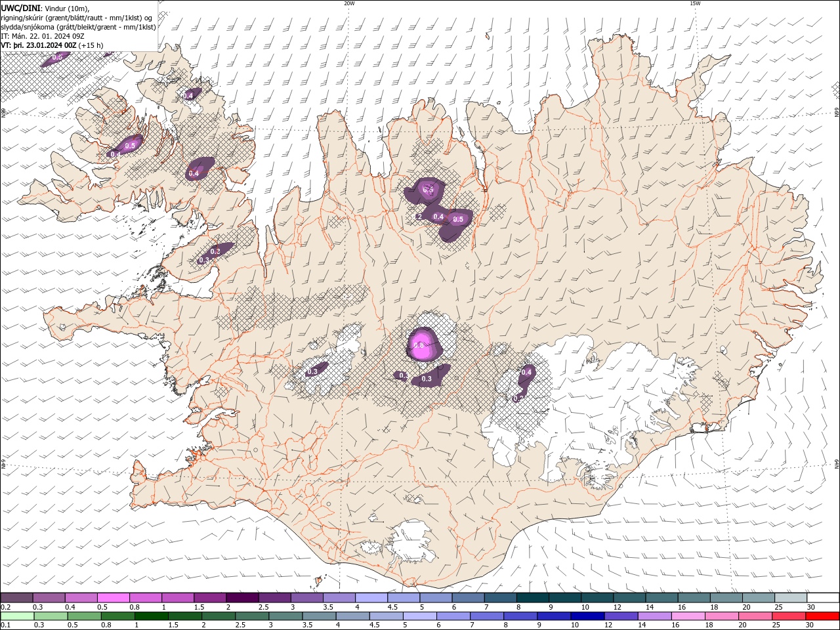Choose the violet 14 swatch in lower legend row
The image size is (840, 630).
click(x=655, y=616)
